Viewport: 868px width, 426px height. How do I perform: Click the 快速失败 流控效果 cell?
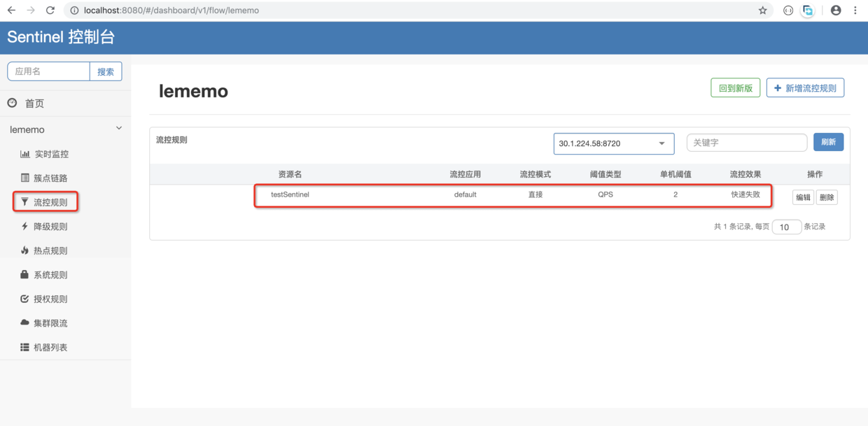(745, 194)
